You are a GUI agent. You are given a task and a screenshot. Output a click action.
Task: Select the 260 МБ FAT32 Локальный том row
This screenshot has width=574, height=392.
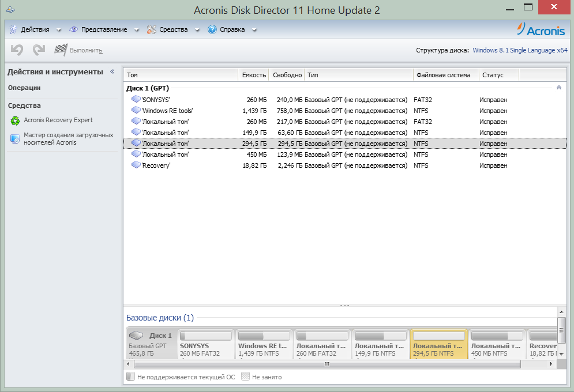[345, 122]
